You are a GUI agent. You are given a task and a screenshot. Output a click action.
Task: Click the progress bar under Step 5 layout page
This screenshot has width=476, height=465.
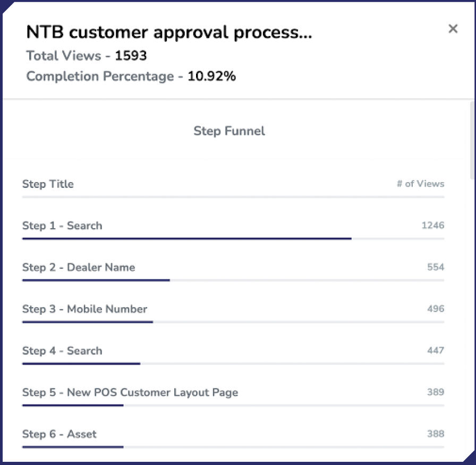233,405
